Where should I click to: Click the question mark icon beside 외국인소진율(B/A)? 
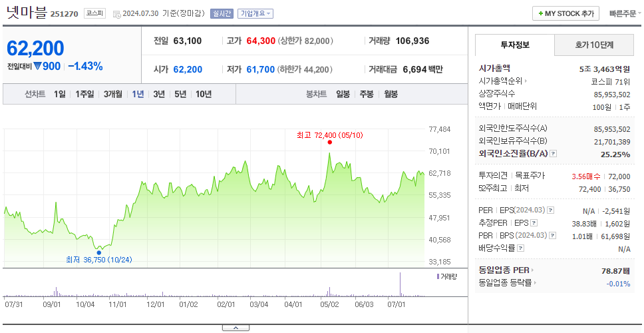[554, 154]
